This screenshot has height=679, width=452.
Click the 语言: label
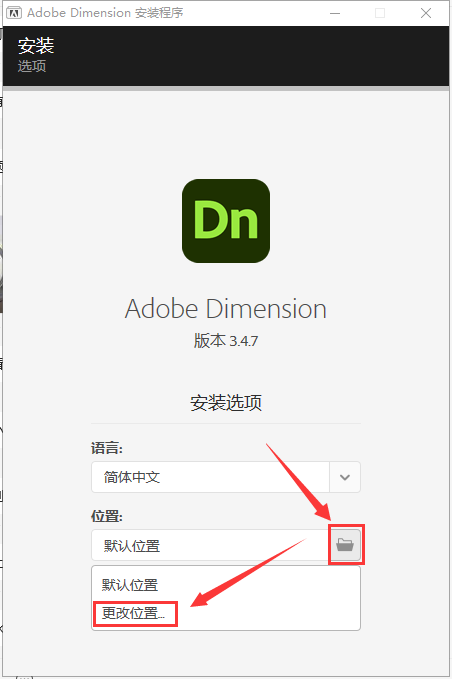pos(107,448)
